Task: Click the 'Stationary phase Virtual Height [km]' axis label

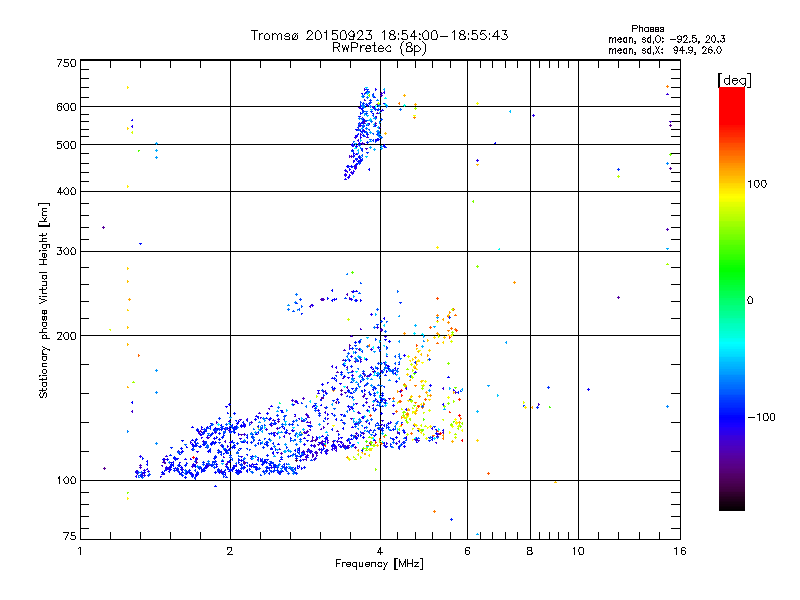Action: pos(43,301)
